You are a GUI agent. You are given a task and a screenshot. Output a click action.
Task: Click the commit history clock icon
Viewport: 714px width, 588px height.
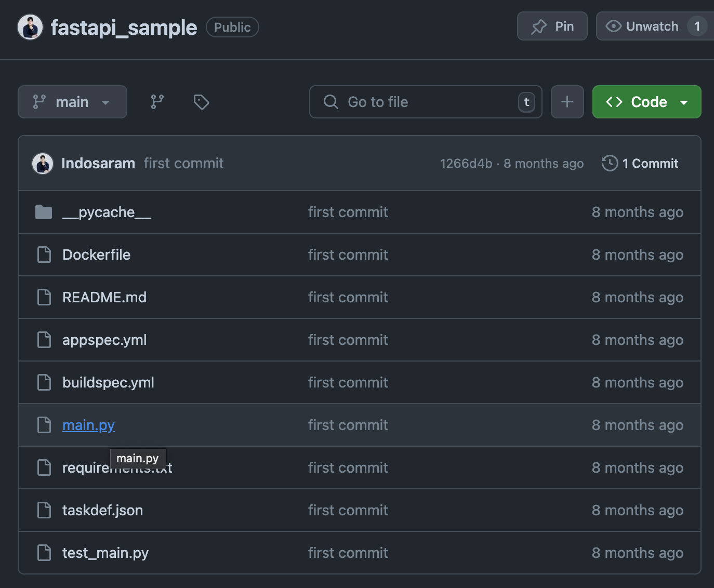pos(610,163)
